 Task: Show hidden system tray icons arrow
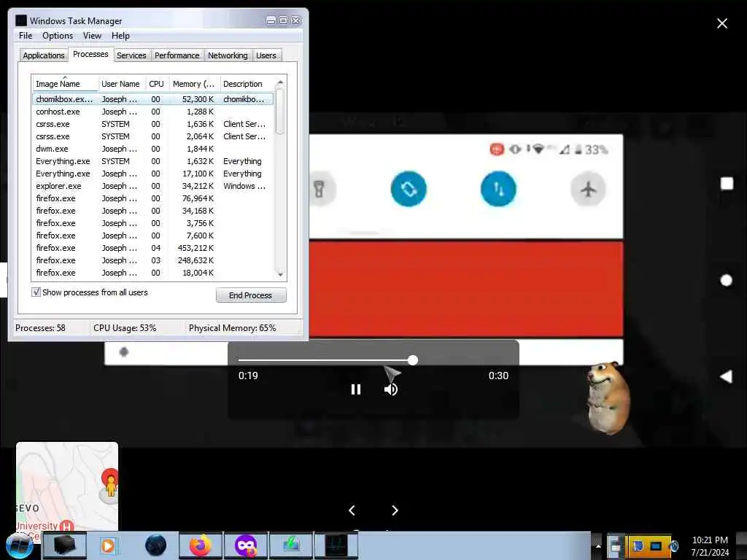pyautogui.click(x=598, y=545)
